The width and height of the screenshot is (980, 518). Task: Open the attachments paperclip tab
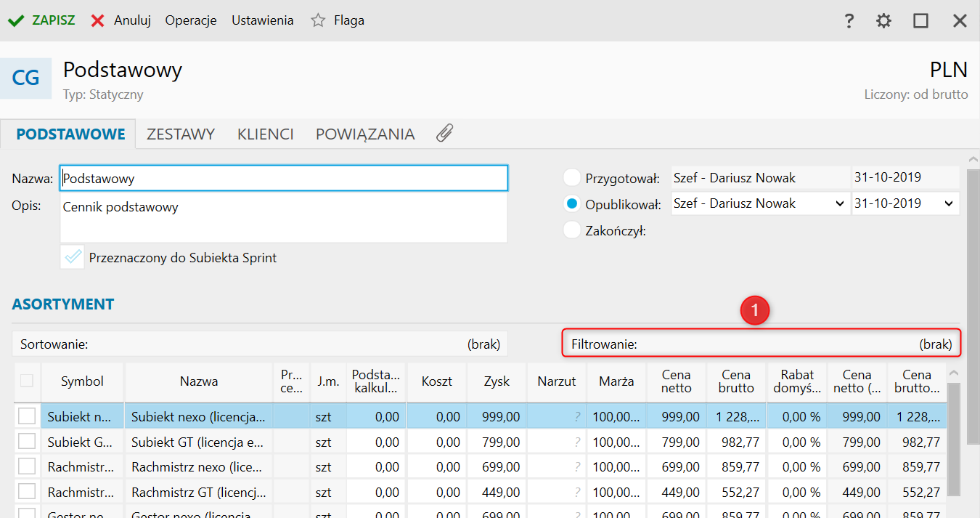pyautogui.click(x=444, y=134)
